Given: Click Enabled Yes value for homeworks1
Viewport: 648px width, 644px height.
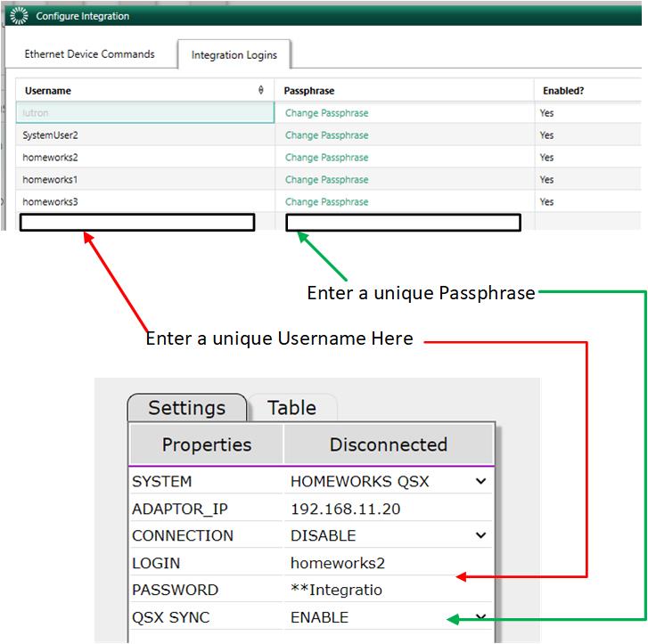Looking at the screenshot, I should coord(546,180).
